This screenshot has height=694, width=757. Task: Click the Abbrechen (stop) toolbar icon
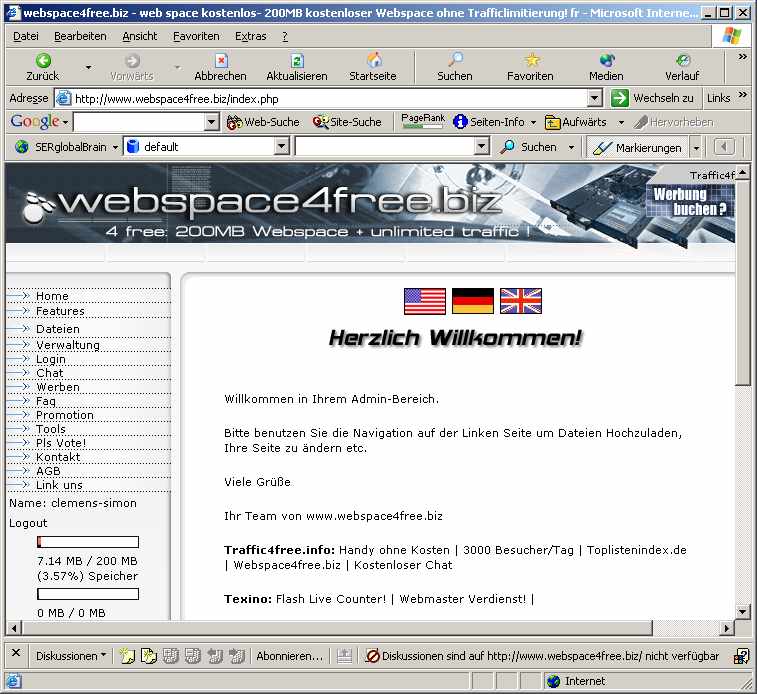220,61
